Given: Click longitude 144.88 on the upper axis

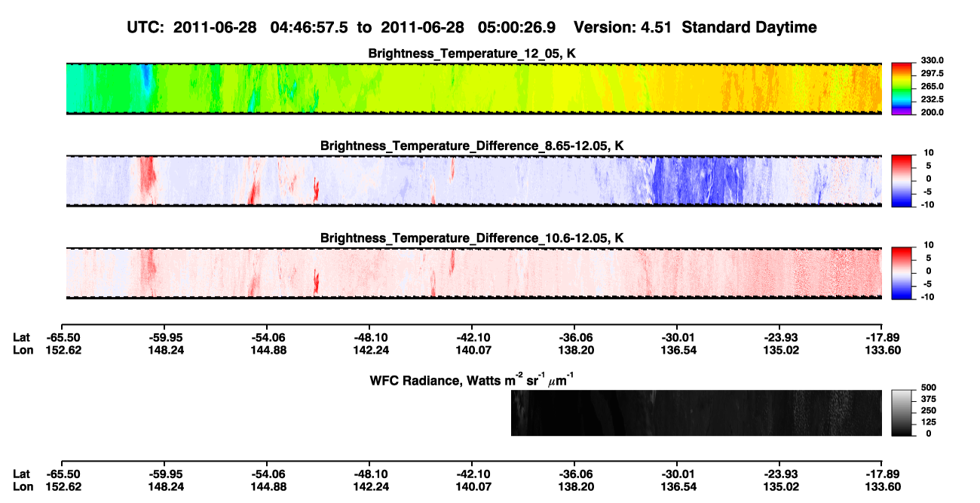Looking at the screenshot, I should coord(267,350).
